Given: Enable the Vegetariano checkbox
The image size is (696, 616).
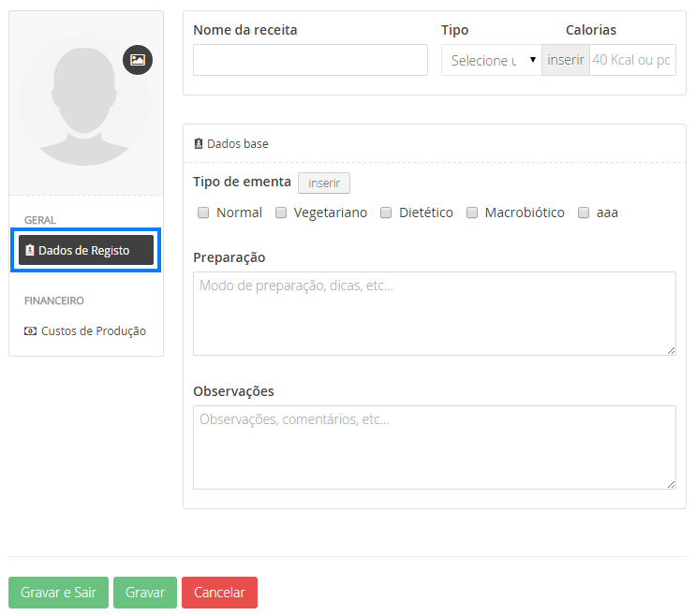Looking at the screenshot, I should 281,213.
